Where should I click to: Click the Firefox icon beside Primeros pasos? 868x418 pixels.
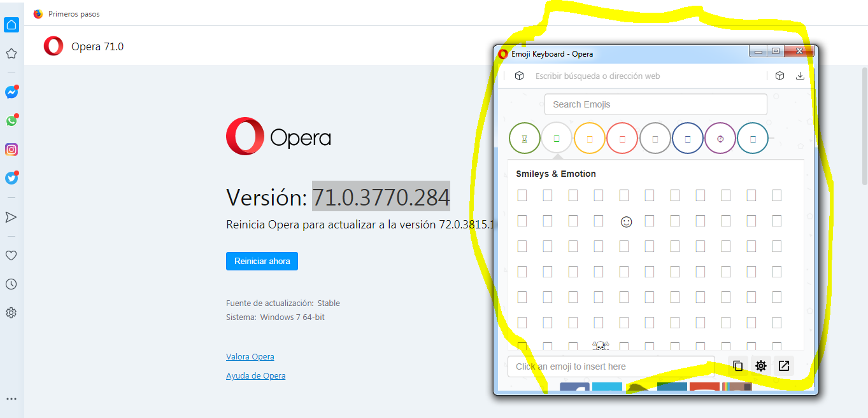click(38, 13)
